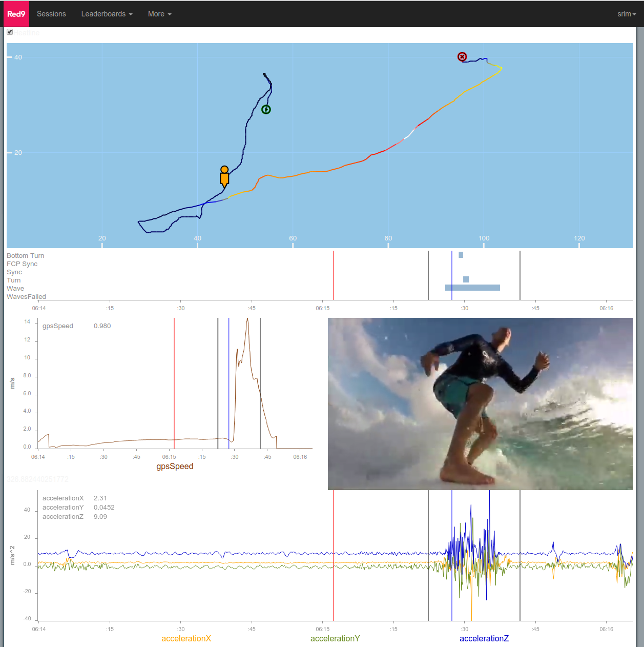Viewport: 644px width, 647px height.
Task: Expand the More menu
Action: click(159, 14)
